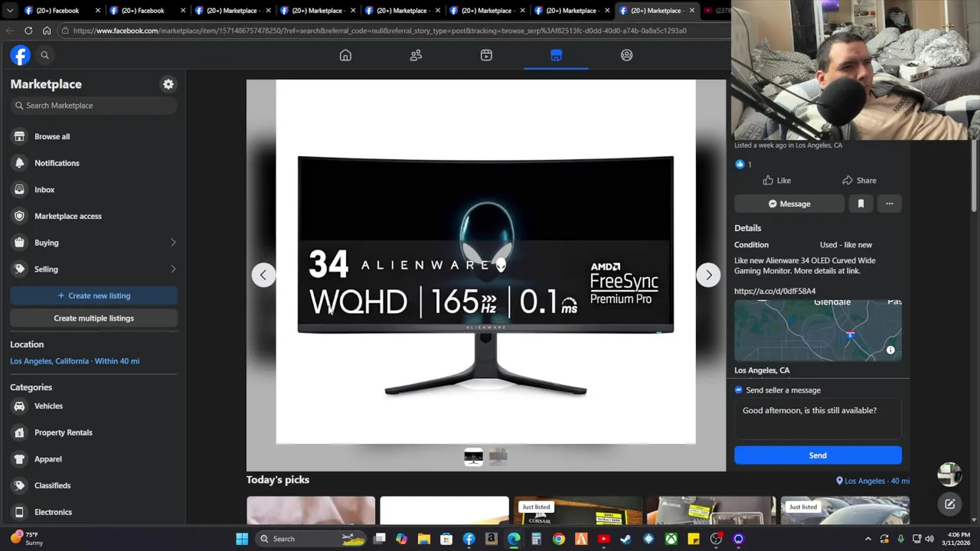The width and height of the screenshot is (980, 551).
Task: Click the Marketplace storefront icon in top navigation
Action: point(557,55)
